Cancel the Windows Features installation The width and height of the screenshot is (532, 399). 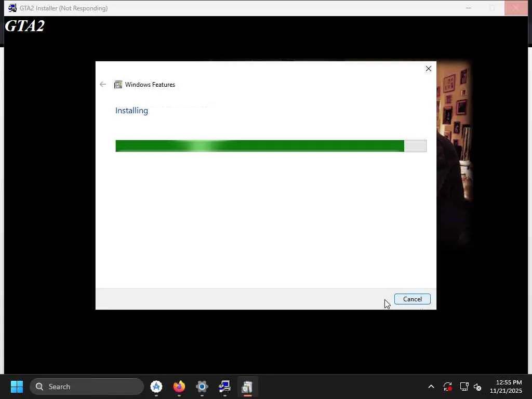412,299
